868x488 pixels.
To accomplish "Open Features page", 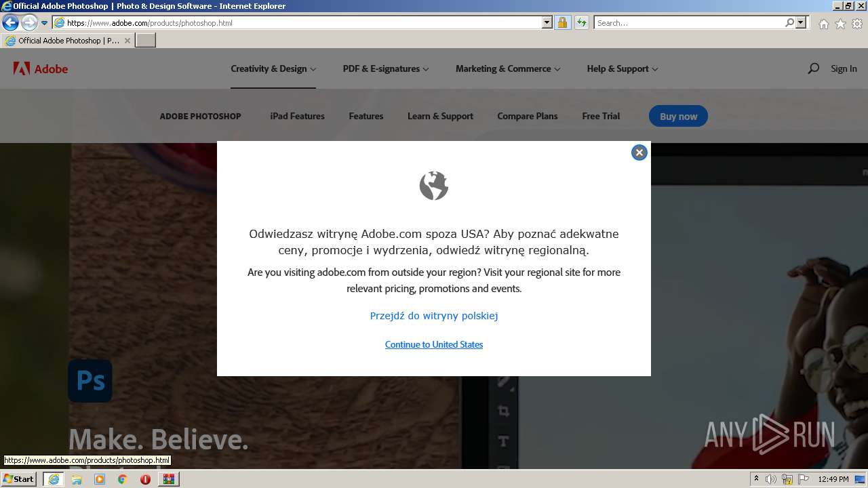I will click(366, 116).
